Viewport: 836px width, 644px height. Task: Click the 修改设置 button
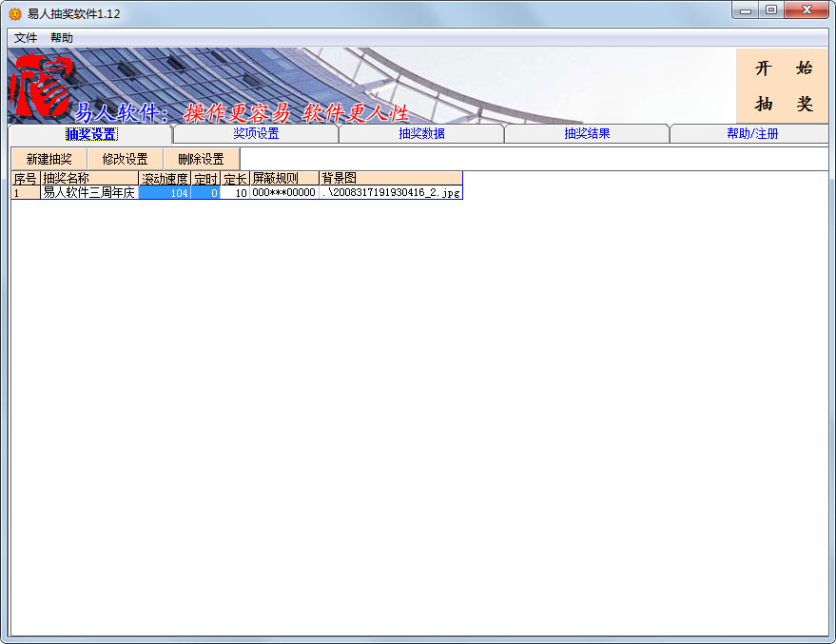pyautogui.click(x=126, y=159)
